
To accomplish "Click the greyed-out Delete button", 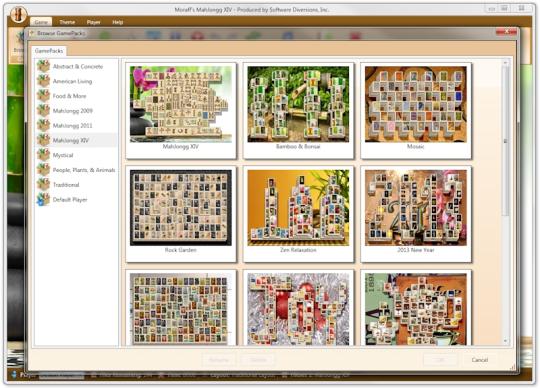I will pyautogui.click(x=258, y=360).
